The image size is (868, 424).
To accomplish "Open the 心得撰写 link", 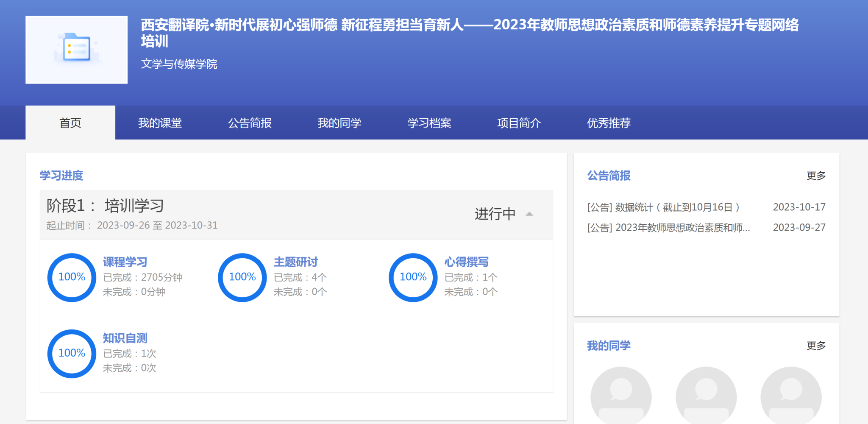I will tap(467, 262).
